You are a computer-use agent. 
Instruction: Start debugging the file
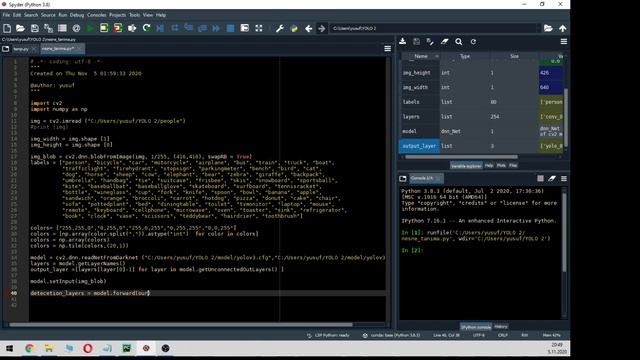tap(160, 28)
